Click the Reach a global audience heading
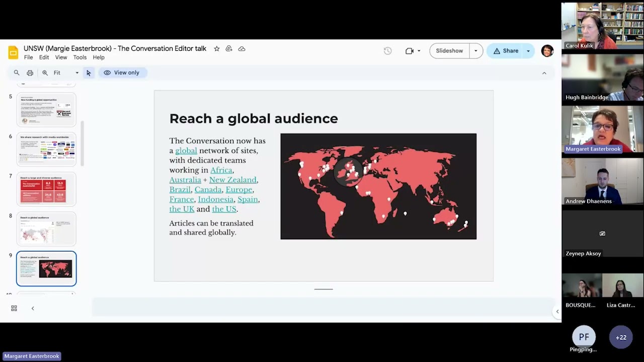Screen dimensions: 644x362 [x=254, y=119]
